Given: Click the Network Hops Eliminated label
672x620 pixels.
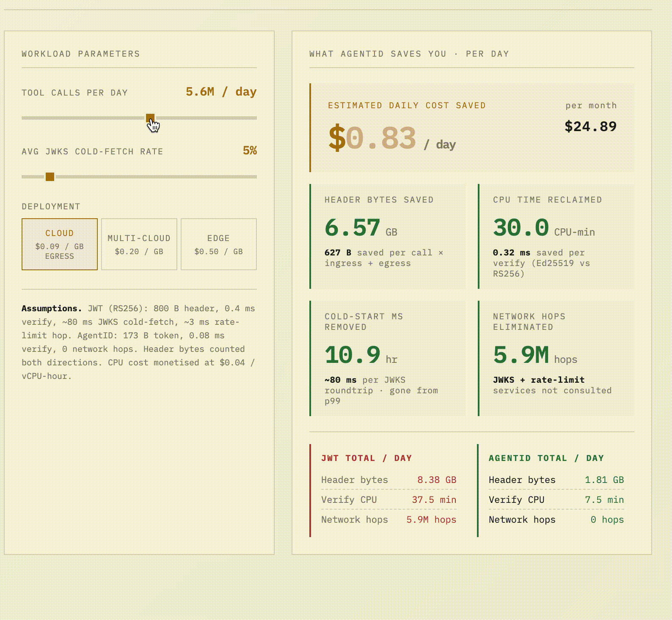Looking at the screenshot, I should pos(529,322).
